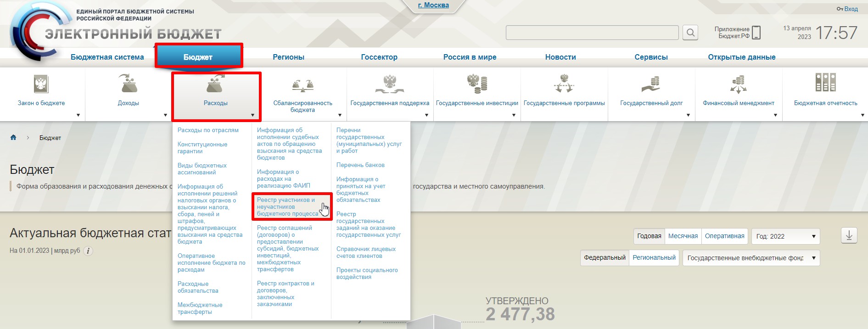Select the Федеральный budget level
Image resolution: width=868 pixels, height=329 pixels.
(x=605, y=257)
